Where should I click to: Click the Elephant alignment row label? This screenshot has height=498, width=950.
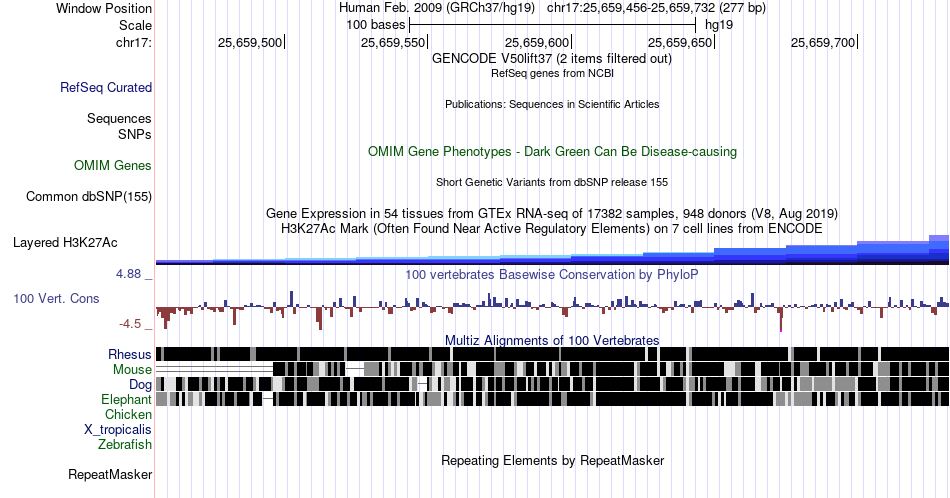[x=126, y=399]
